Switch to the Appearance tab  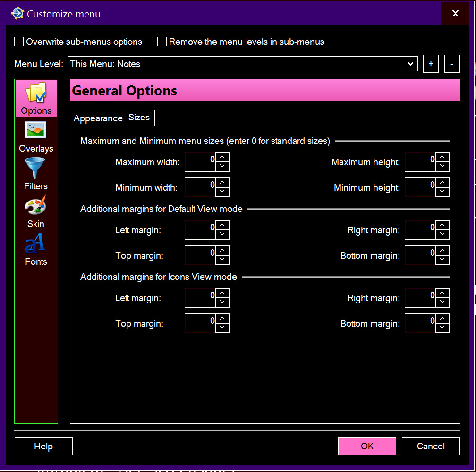98,118
